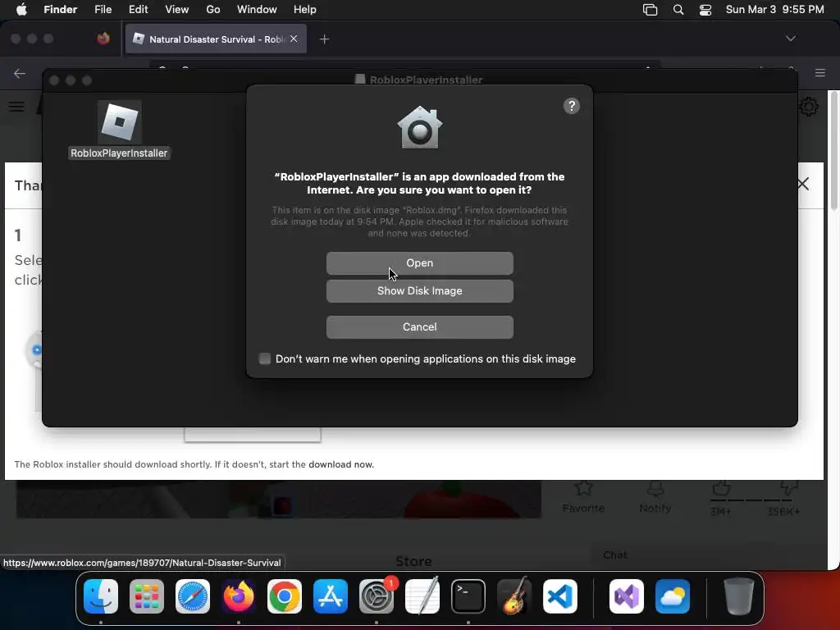Cancel opening the RobloxPlayerInstaller
Screen dimensions: 840x630
(x=419, y=326)
